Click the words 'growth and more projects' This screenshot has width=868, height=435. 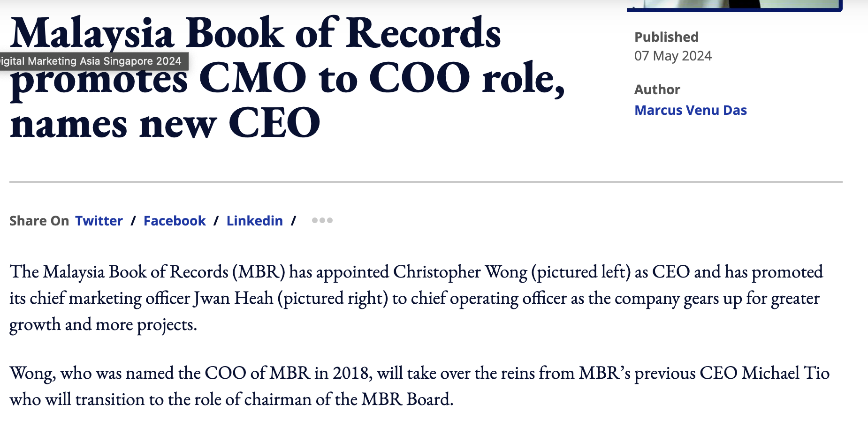pos(103,324)
